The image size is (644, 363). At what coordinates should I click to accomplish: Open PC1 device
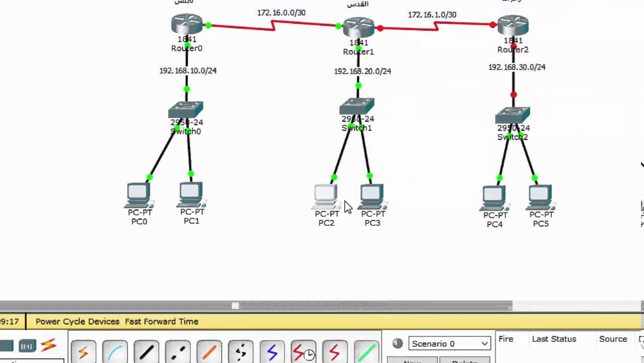click(x=191, y=195)
